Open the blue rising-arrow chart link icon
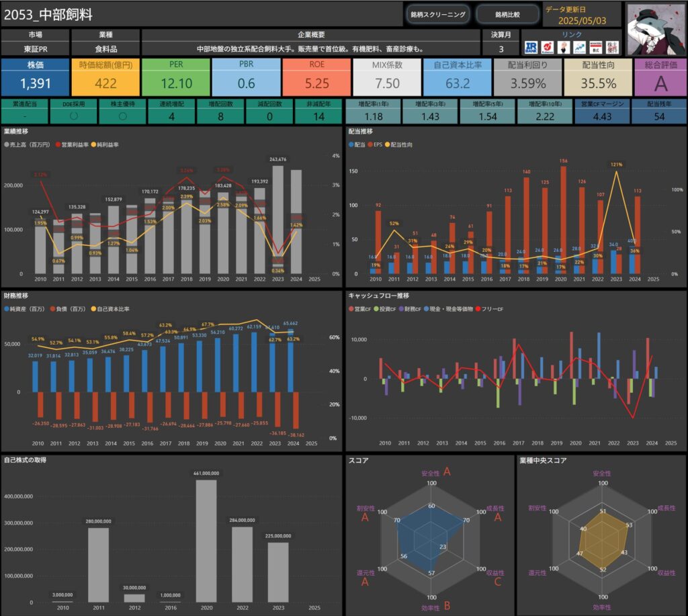Viewport: 688px width, 616px height. (x=580, y=48)
